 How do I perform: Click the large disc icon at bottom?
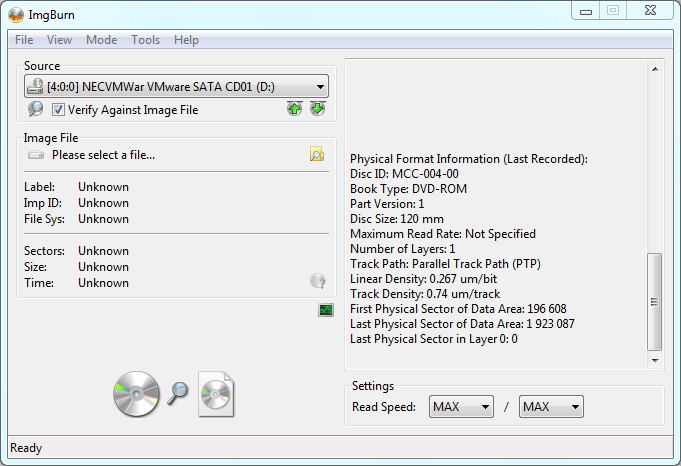[136, 394]
